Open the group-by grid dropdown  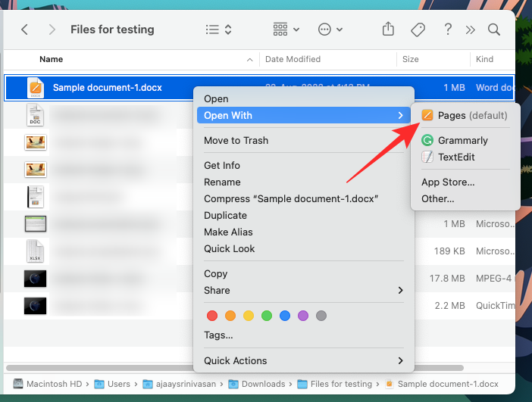[x=286, y=30]
